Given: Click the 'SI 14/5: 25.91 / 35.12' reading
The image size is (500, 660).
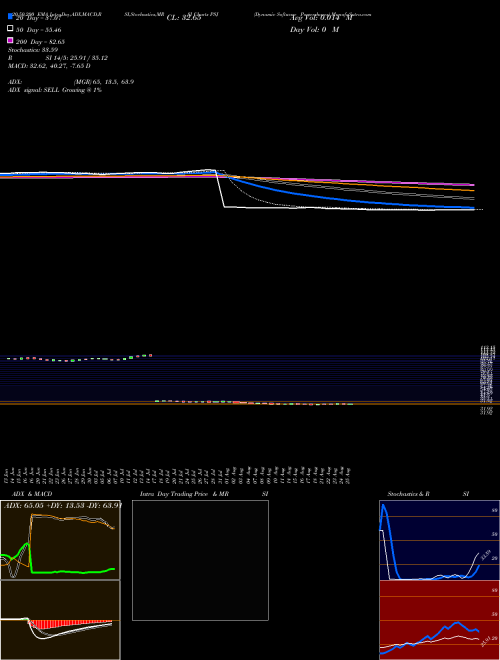Looking at the screenshot, I should click(x=77, y=58).
